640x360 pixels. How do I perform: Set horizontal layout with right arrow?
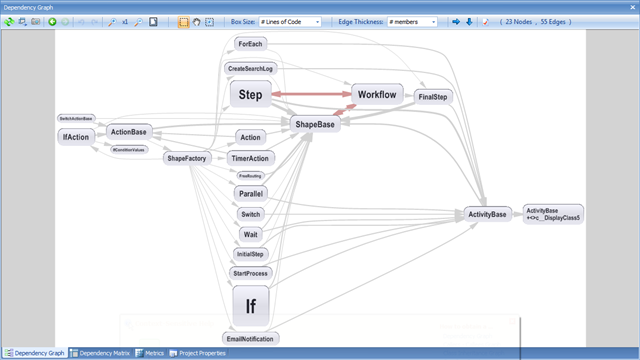(x=456, y=22)
